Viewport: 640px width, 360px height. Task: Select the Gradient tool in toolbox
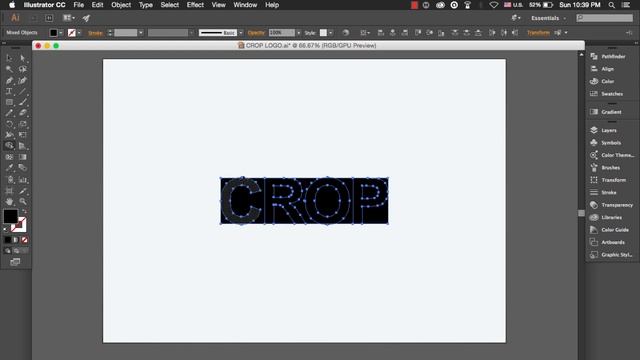point(22,157)
